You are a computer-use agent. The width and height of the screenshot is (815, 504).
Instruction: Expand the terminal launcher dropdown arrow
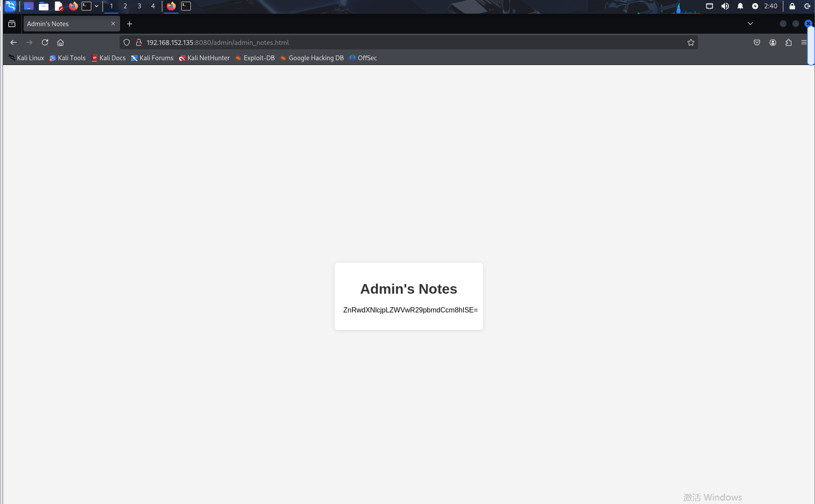coord(97,6)
